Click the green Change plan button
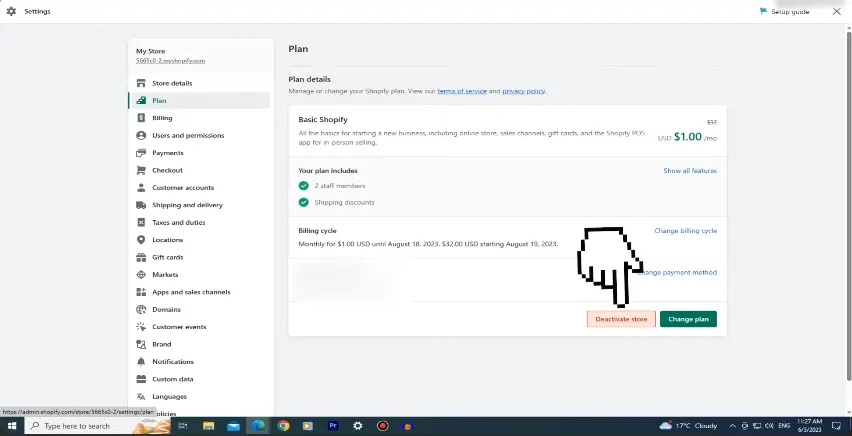 [688, 319]
